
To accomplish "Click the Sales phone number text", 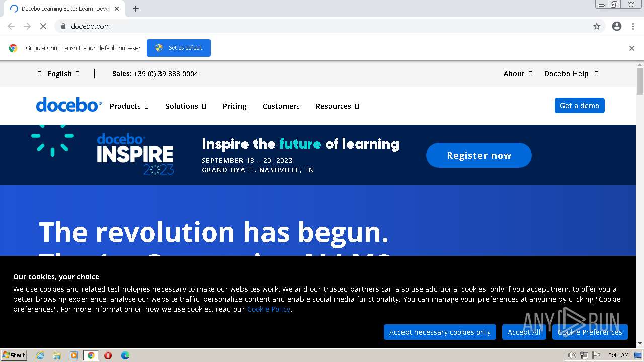I will coord(155,74).
